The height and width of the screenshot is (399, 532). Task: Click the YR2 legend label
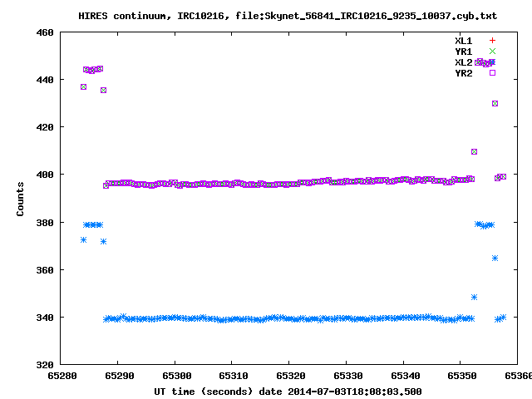[464, 73]
